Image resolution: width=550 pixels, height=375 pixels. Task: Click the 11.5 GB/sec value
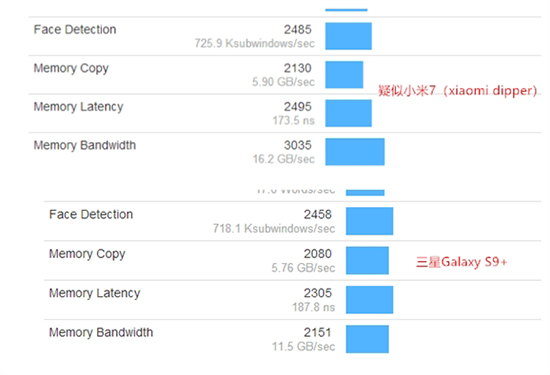tap(303, 347)
